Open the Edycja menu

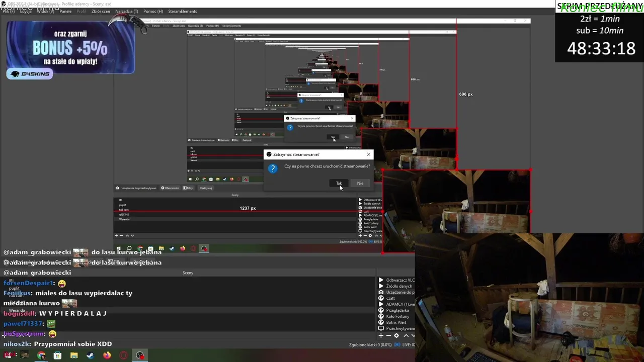26,11
